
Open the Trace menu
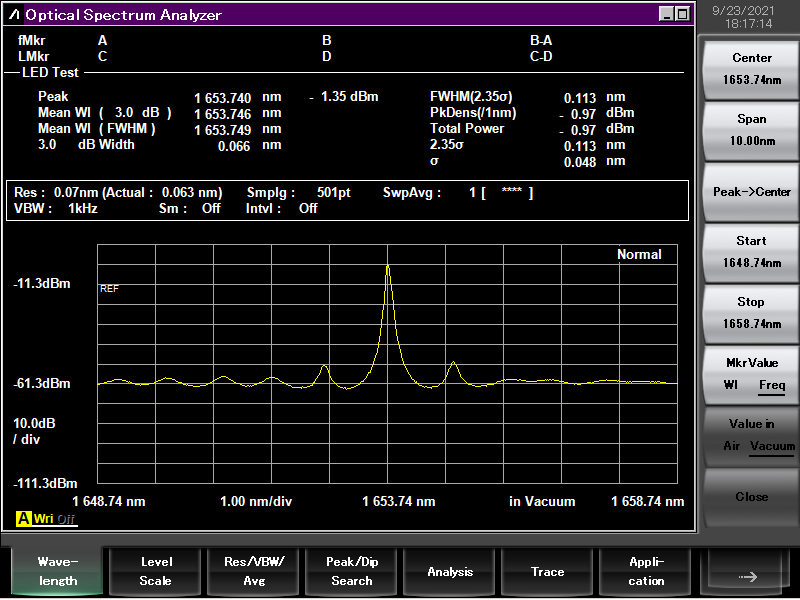click(x=547, y=572)
